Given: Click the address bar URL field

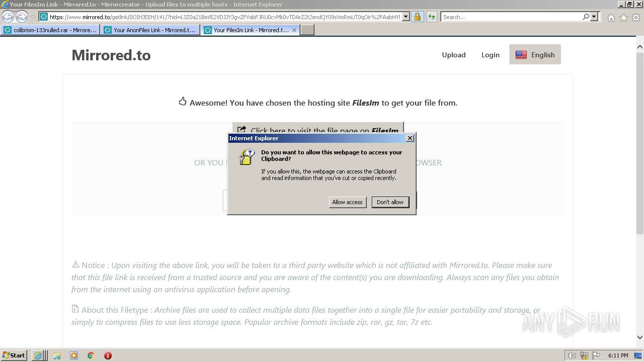Looking at the screenshot, I should click(225, 17).
